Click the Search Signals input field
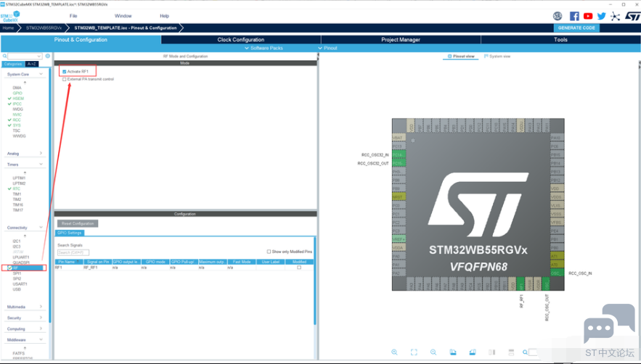 (x=73, y=252)
